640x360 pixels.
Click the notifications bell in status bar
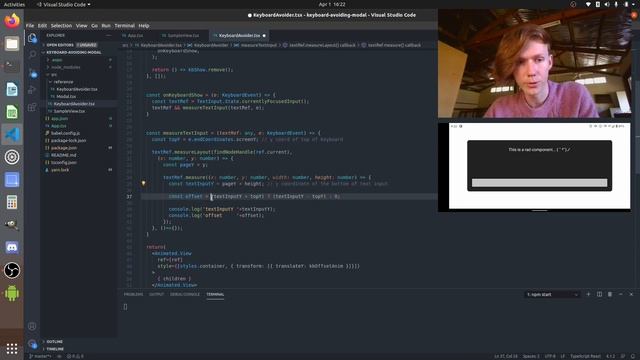(x=633, y=356)
